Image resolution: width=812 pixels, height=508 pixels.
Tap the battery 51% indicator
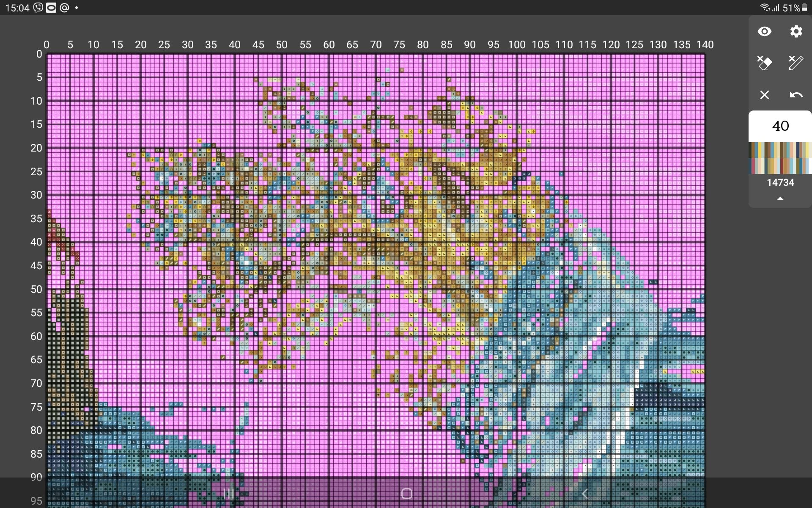pos(794,8)
